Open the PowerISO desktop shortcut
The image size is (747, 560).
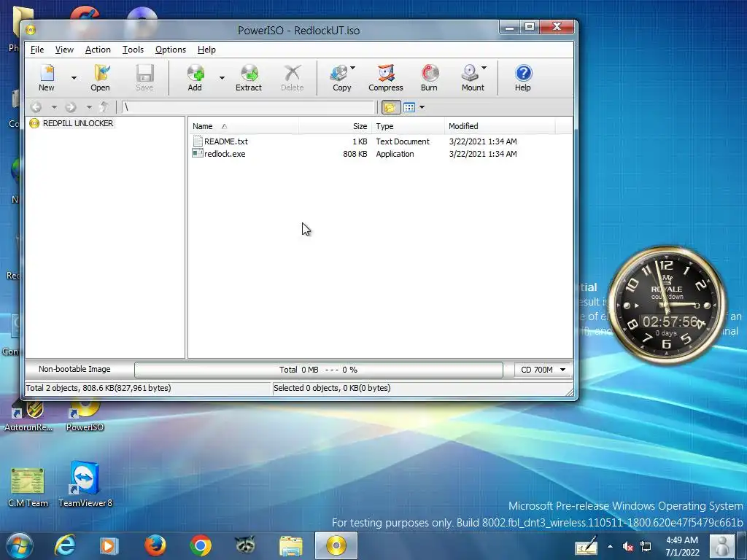[85, 415]
